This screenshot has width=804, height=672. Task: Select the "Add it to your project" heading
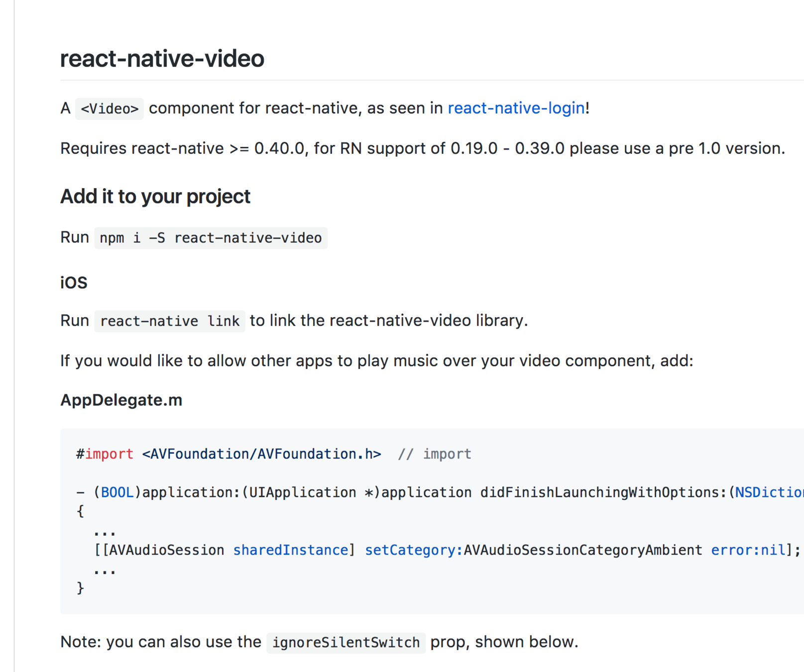point(155,197)
